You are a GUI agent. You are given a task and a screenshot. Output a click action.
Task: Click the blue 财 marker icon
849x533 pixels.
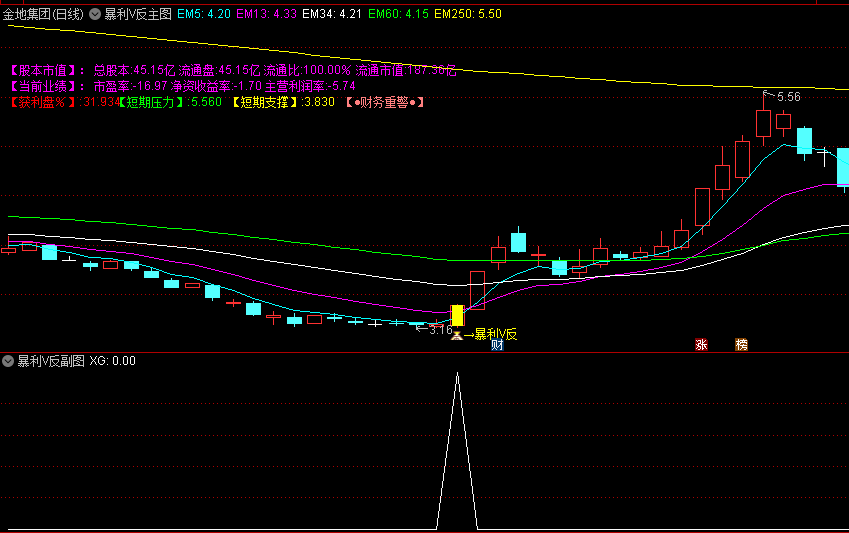pyautogui.click(x=497, y=344)
